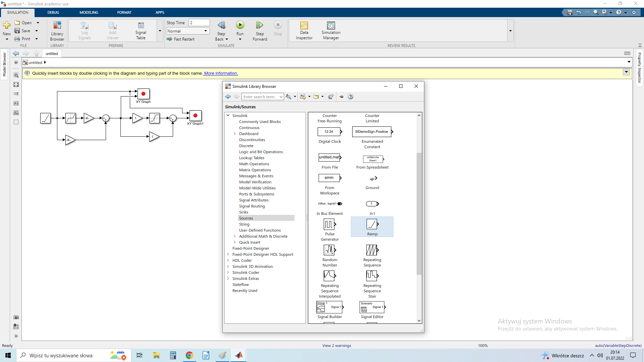Open the Signal Table
Image resolution: width=644 pixels, height=362 pixels.
[141, 31]
